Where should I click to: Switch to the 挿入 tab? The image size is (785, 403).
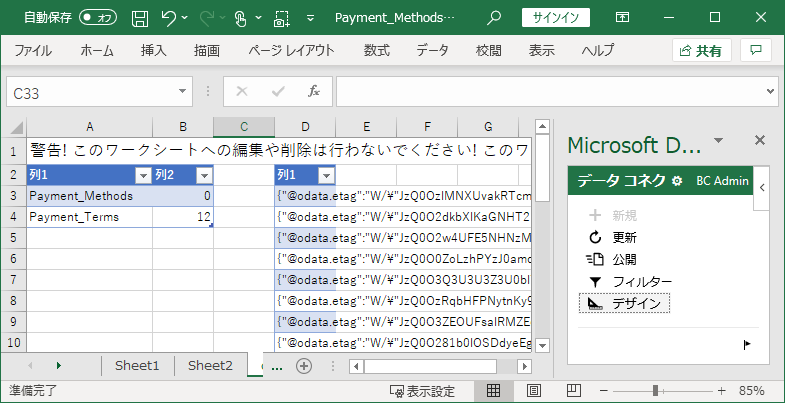pos(154,50)
